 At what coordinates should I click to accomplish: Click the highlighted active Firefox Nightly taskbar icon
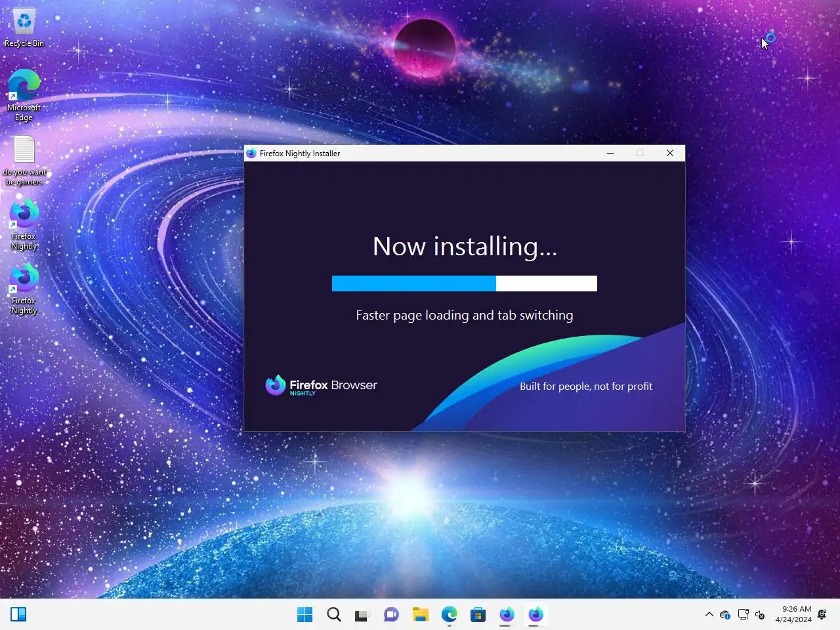[536, 614]
